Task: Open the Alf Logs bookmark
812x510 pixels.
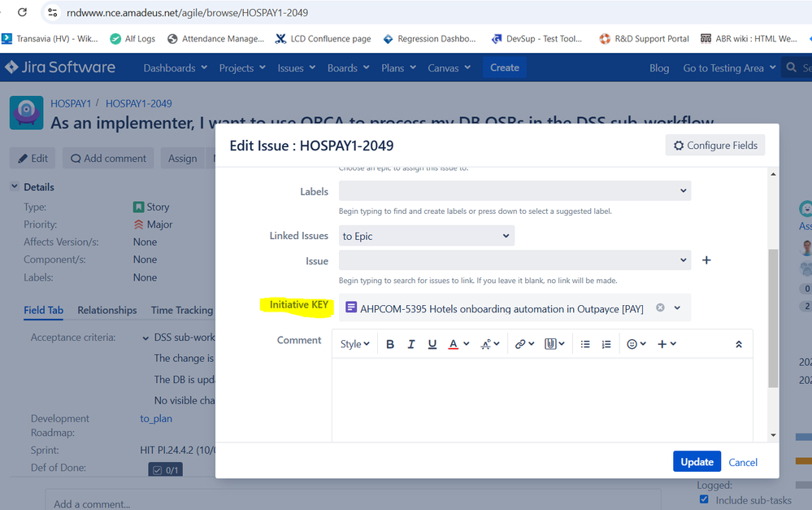Action: click(x=132, y=39)
